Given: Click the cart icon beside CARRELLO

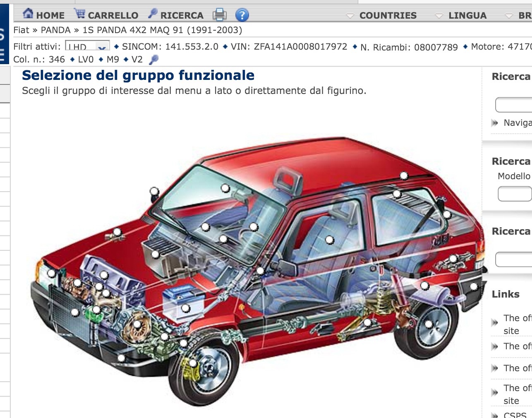Looking at the screenshot, I should click(80, 14).
